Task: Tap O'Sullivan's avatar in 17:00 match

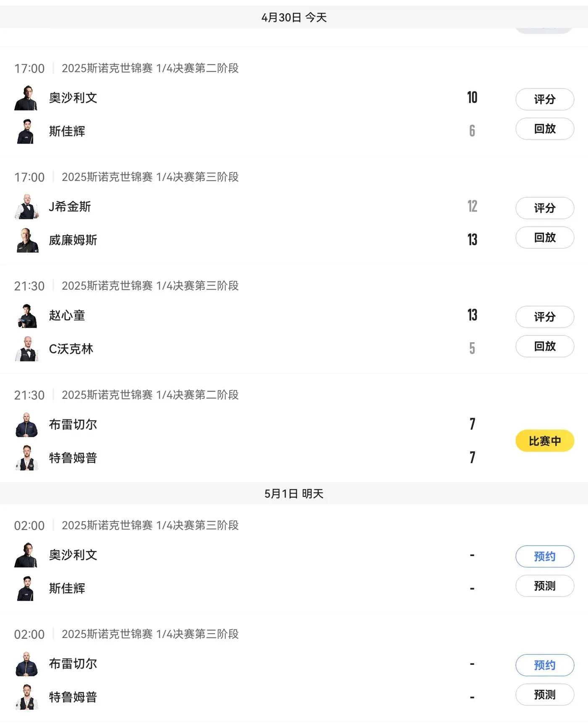Action: coord(26,98)
